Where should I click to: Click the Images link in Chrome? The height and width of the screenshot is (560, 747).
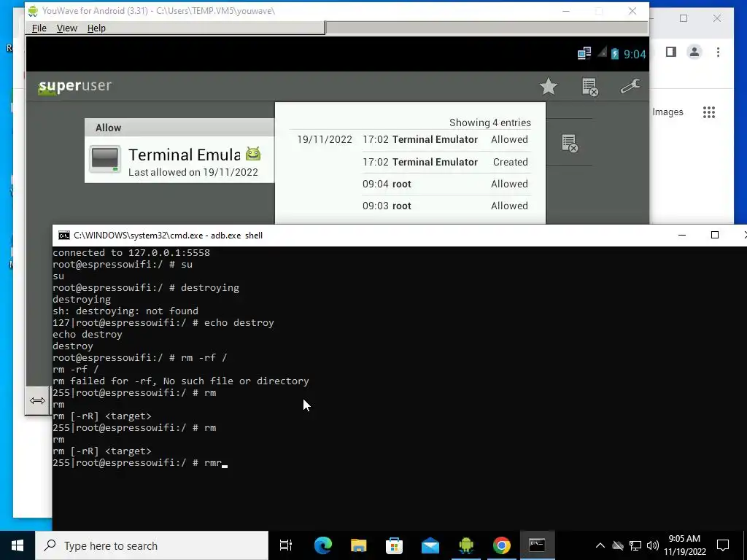[667, 112]
